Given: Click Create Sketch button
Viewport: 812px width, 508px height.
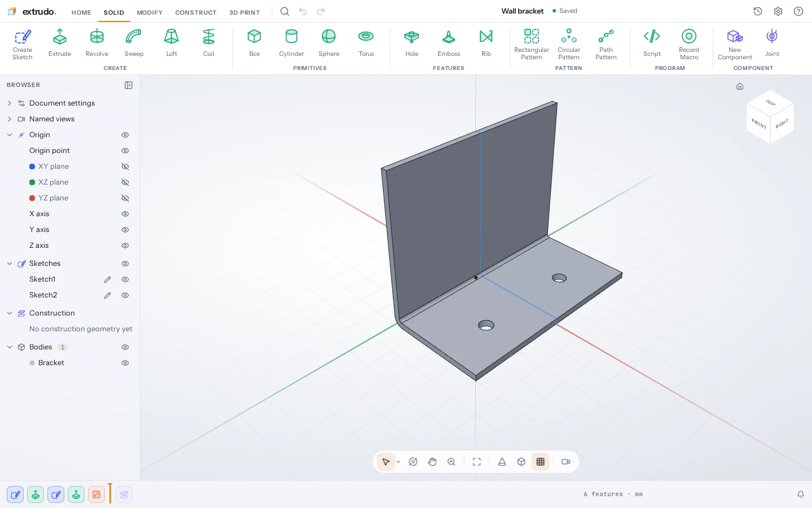Looking at the screenshot, I should point(23,44).
